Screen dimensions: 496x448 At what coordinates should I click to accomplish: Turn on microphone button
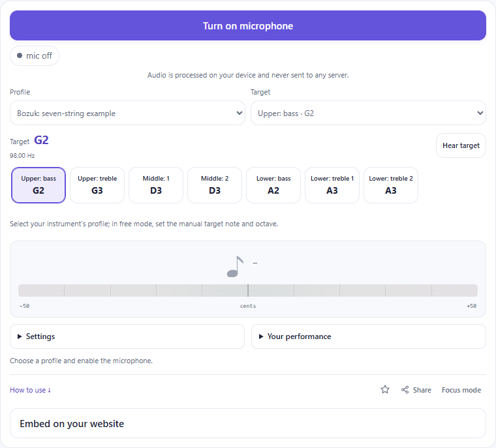point(248,25)
